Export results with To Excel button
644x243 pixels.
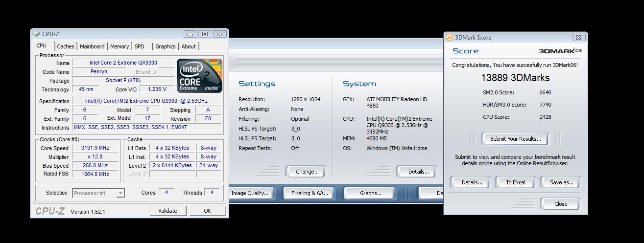point(516,182)
